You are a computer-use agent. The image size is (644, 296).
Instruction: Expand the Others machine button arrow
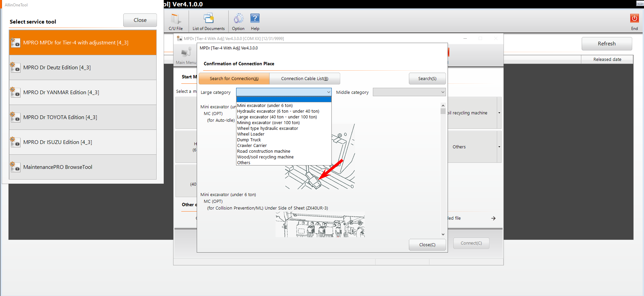tap(499, 147)
